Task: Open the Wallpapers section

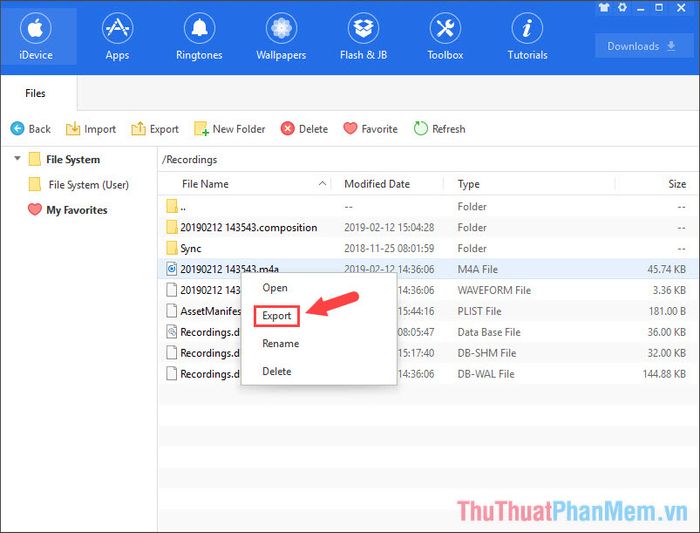Action: [281, 37]
